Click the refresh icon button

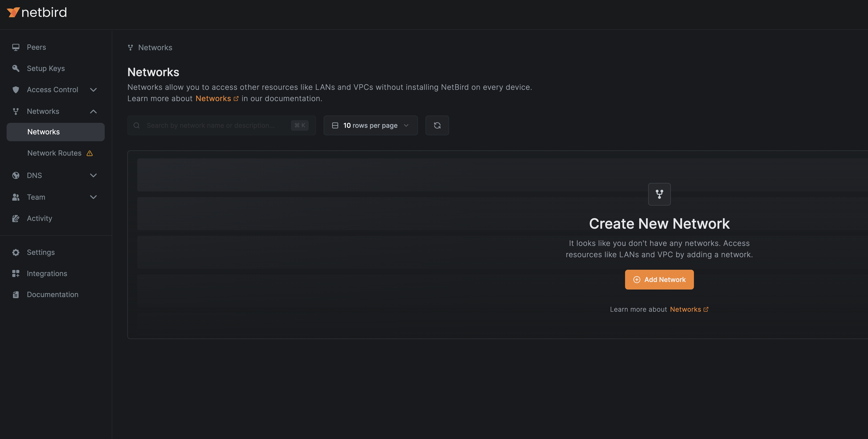pyautogui.click(x=437, y=125)
